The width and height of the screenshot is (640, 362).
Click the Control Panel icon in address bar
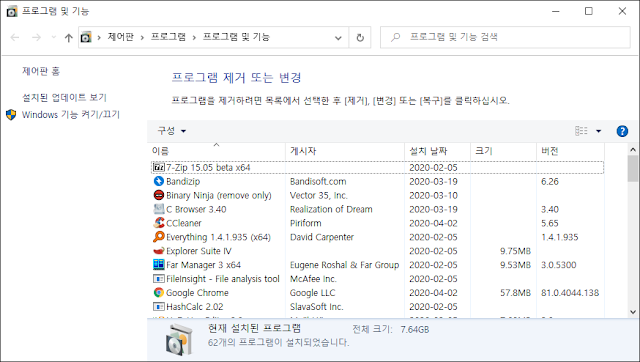pyautogui.click(x=86, y=38)
